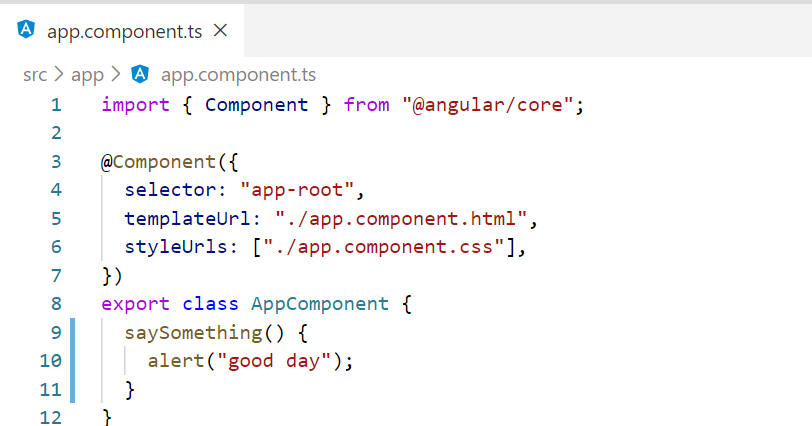The height and width of the screenshot is (426, 812).
Task: Click the closing brace on line 11
Action: point(130,390)
